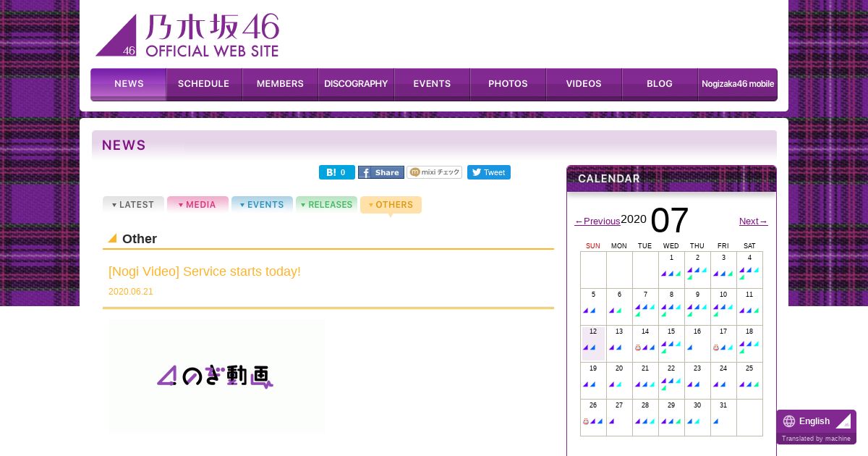Go to the MEMBERS page
Screen dimensions: 868x456
coord(280,84)
